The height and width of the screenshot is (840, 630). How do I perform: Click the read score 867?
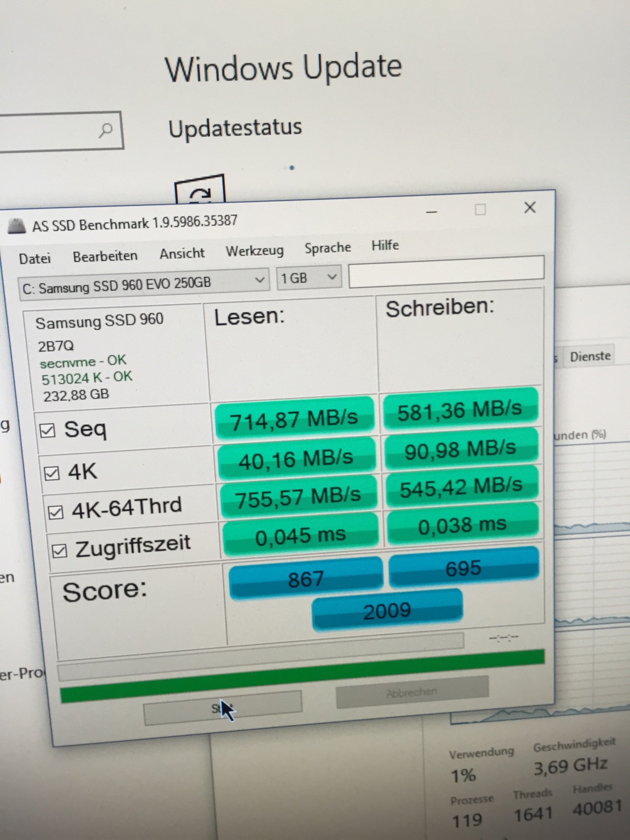tap(306, 579)
